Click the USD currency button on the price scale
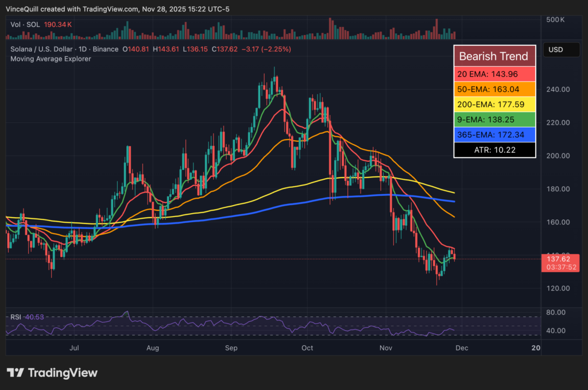The width and height of the screenshot is (588, 390). pos(561,49)
